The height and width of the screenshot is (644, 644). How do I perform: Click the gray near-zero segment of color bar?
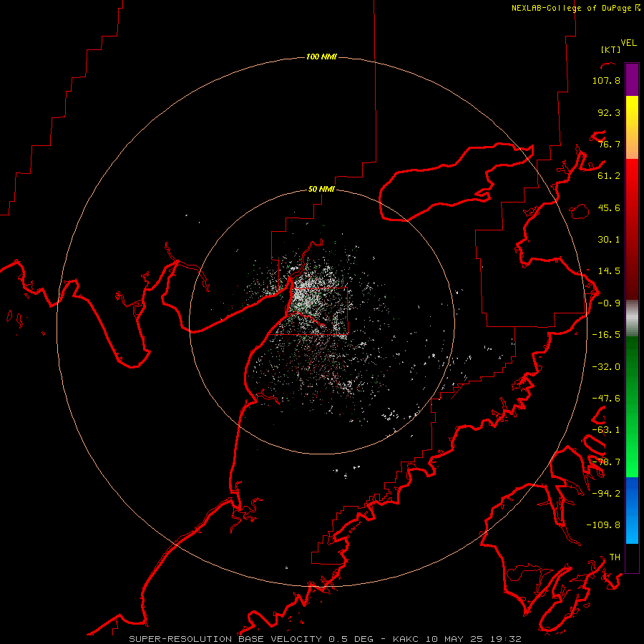(632, 318)
